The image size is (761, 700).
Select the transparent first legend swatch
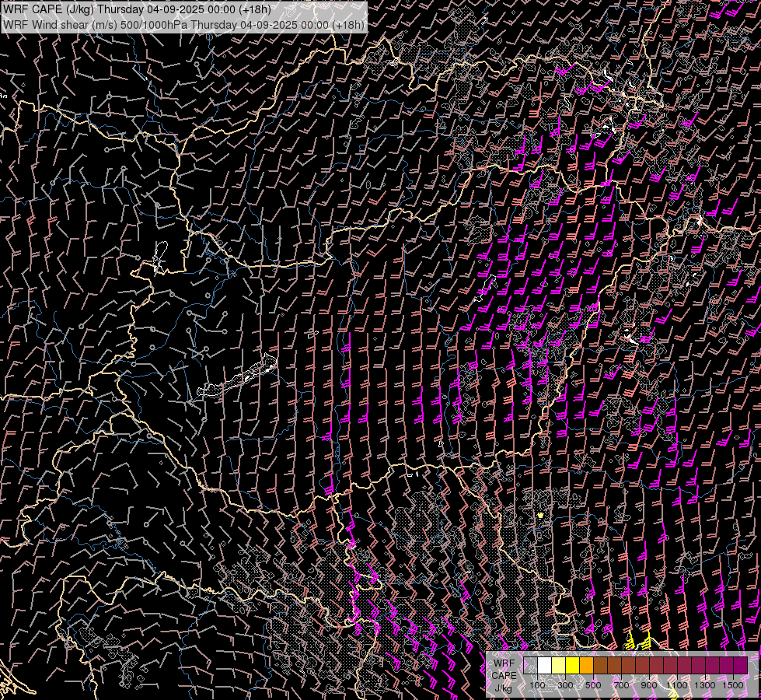(530, 665)
